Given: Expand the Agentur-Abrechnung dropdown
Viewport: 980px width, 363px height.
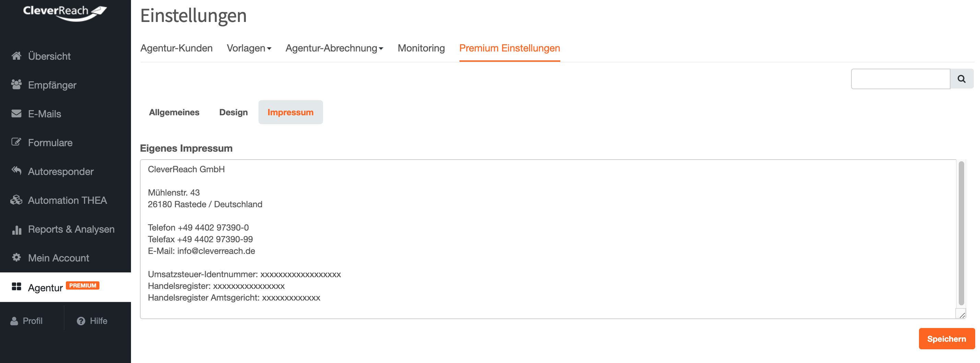Looking at the screenshot, I should click(334, 48).
